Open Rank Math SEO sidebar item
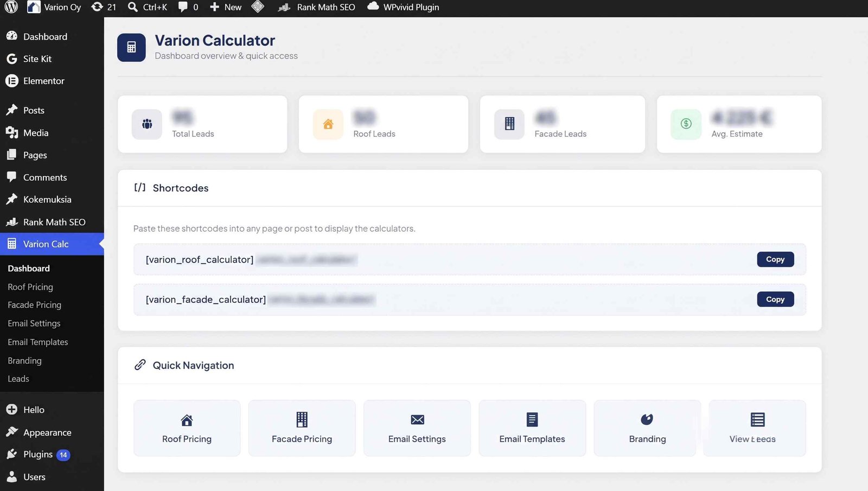 coord(52,222)
